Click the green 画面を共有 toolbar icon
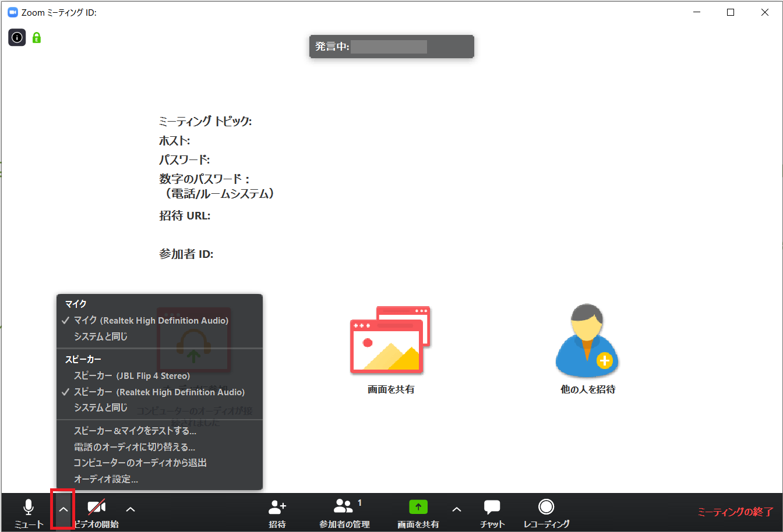 [x=418, y=508]
